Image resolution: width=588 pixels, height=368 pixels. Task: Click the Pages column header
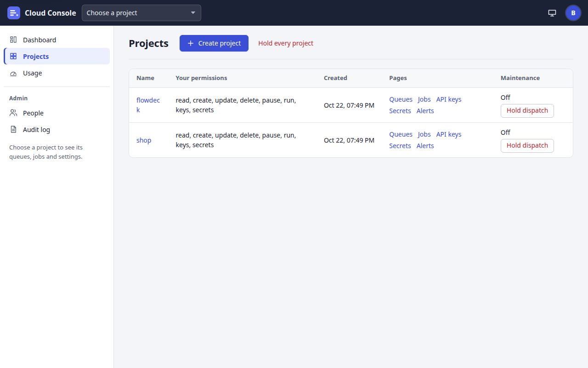click(x=398, y=78)
